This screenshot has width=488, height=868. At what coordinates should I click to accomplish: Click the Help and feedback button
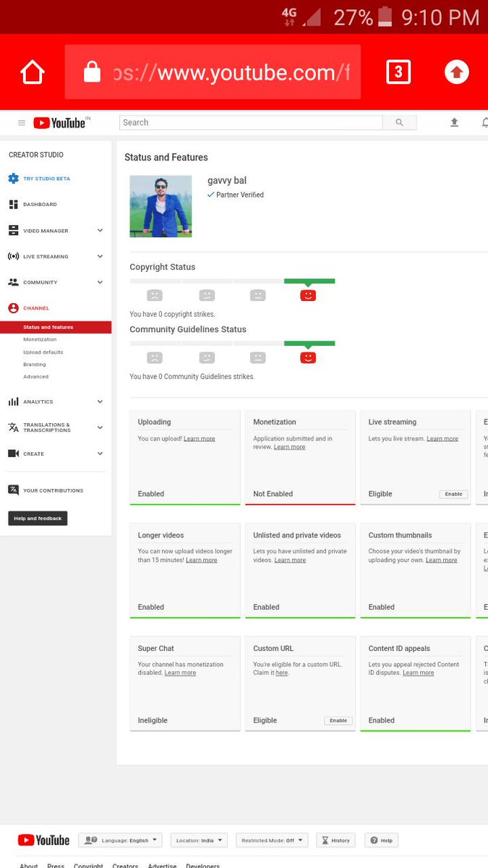[38, 518]
